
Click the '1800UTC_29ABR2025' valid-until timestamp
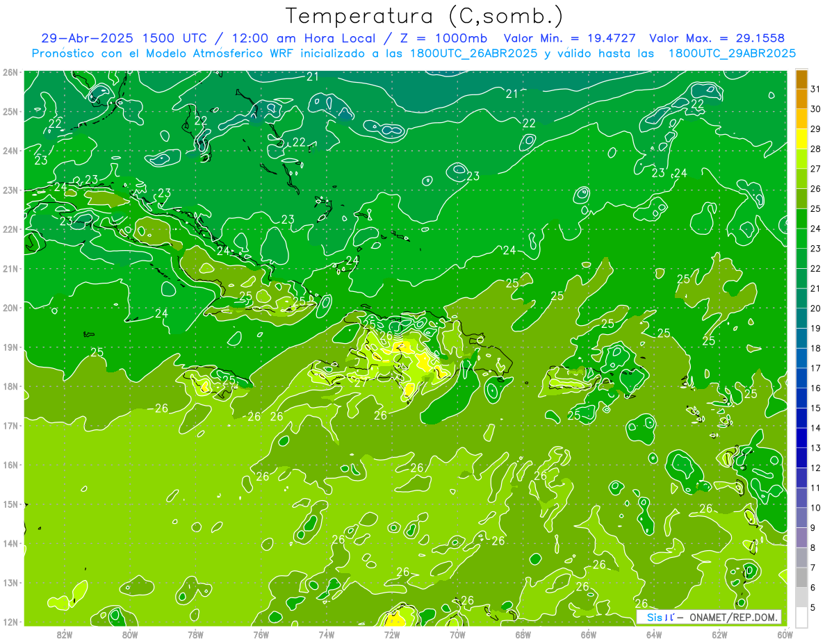[732, 53]
